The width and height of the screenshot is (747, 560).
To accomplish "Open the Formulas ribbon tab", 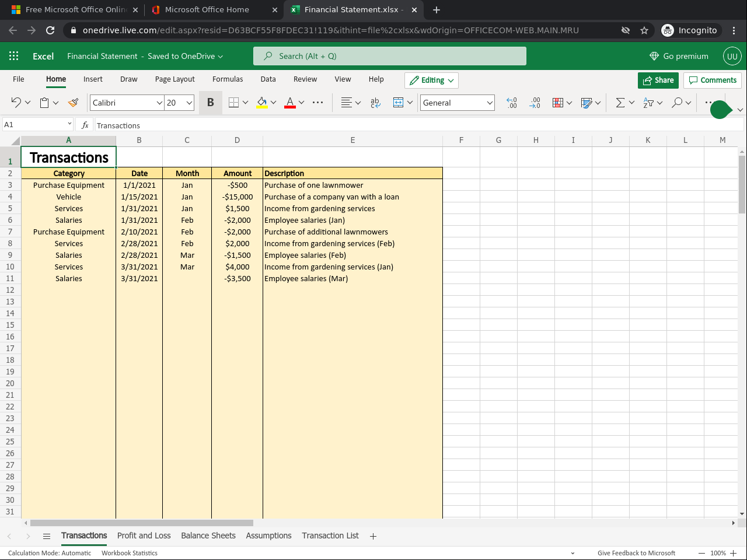I will pyautogui.click(x=228, y=79).
